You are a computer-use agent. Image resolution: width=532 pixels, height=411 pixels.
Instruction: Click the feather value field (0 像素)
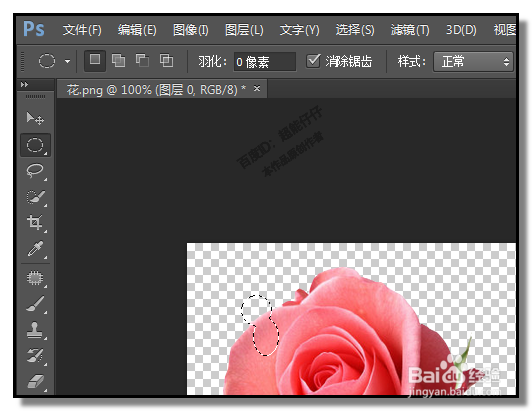coord(265,62)
